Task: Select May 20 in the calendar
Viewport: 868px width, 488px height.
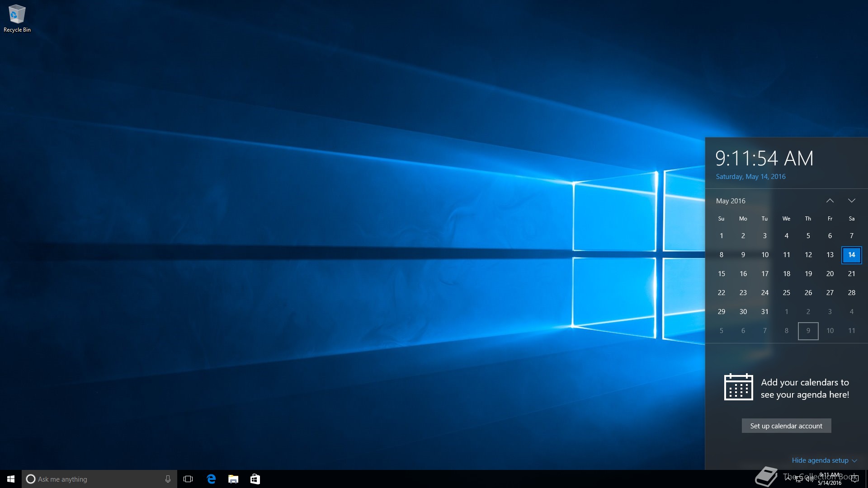Action: (x=830, y=274)
